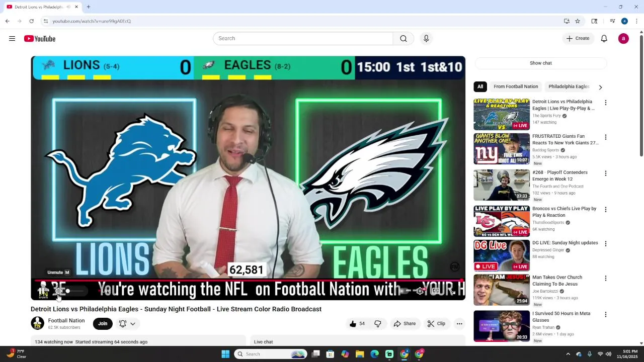This screenshot has width=644, height=362.
Task: Start voice search with the microphone
Action: [x=426, y=39]
